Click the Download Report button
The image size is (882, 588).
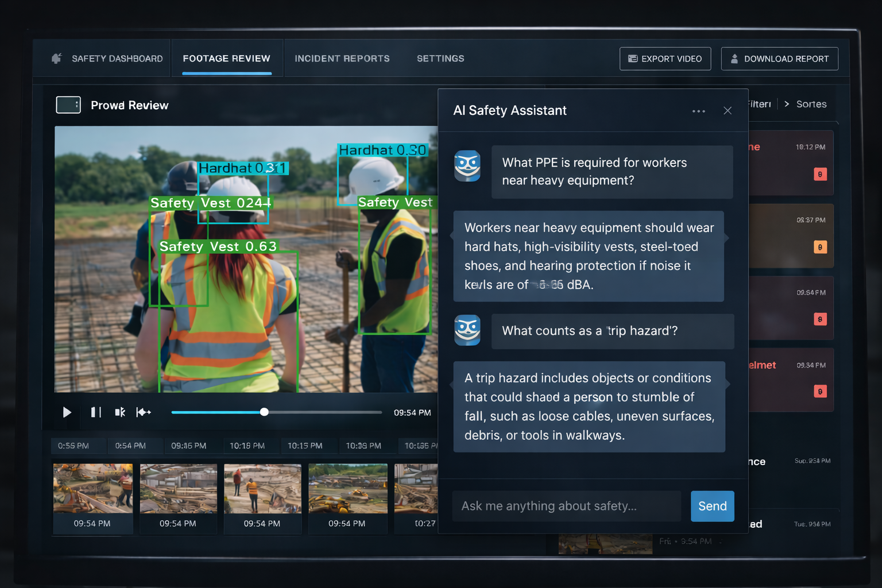[779, 59]
